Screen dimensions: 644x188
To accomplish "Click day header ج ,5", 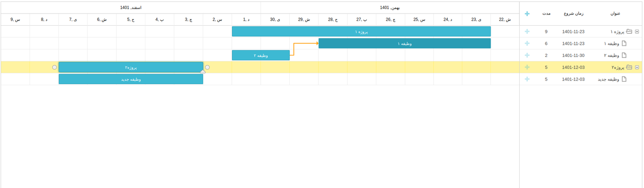I will 131,20.
